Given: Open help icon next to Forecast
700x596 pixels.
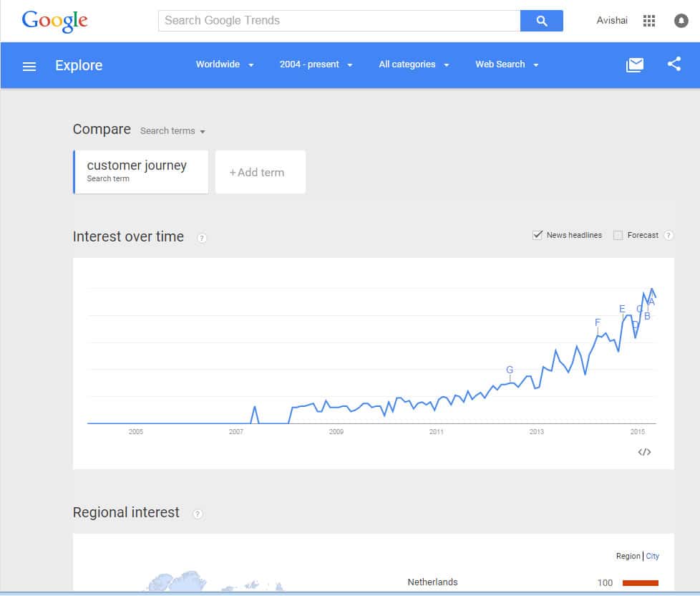Looking at the screenshot, I should click(669, 235).
